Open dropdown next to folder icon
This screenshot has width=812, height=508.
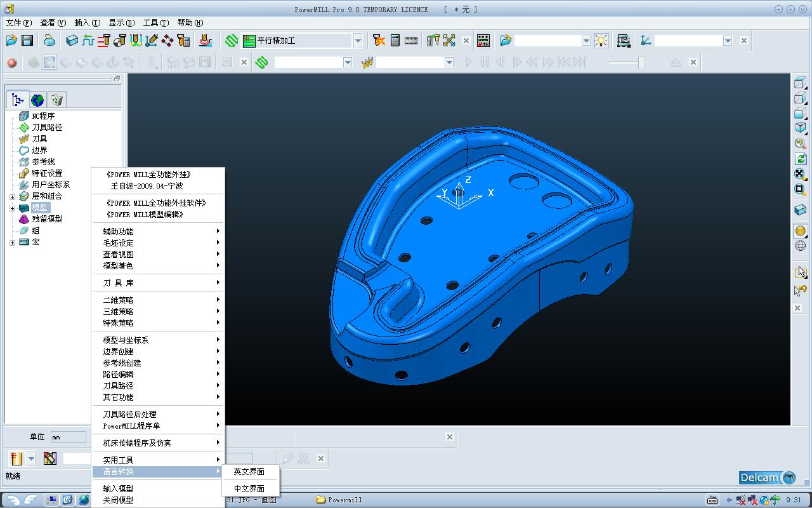pyautogui.click(x=586, y=41)
